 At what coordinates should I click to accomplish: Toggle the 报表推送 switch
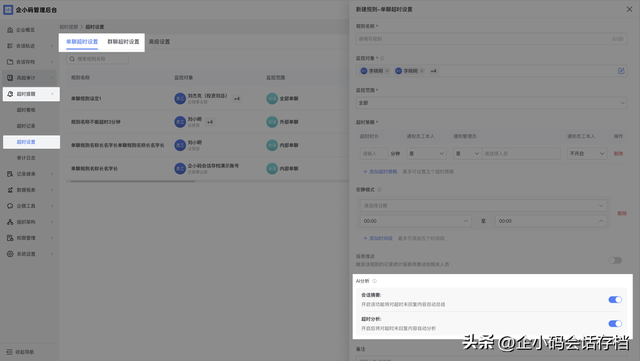[615, 260]
